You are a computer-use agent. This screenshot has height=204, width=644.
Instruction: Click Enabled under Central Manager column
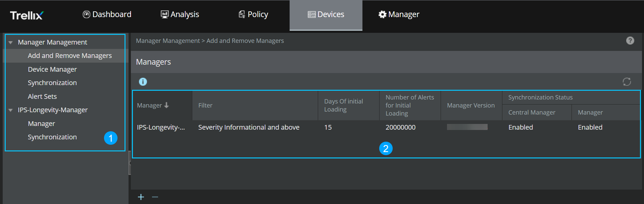[521, 127]
